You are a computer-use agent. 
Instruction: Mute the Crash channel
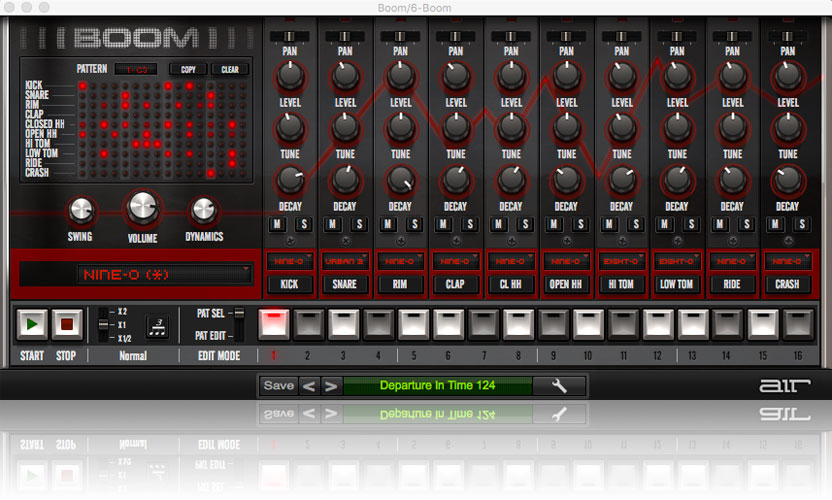tap(777, 225)
